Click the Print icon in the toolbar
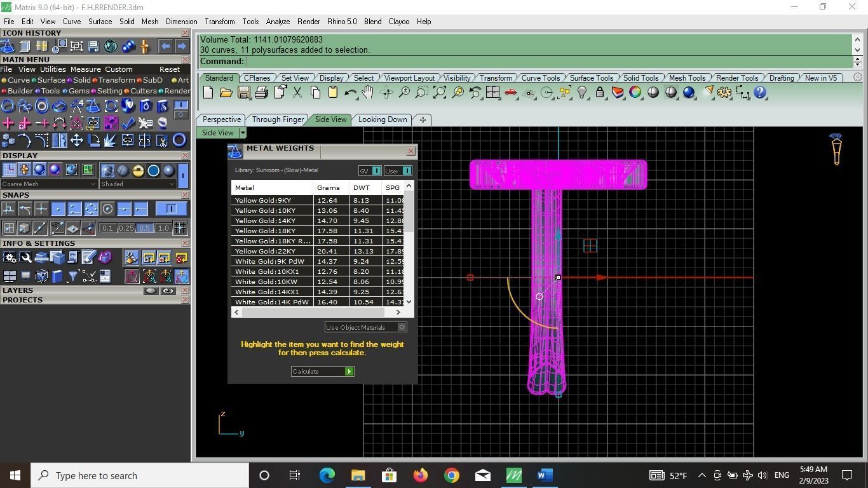The height and width of the screenshot is (488, 868). point(261,93)
